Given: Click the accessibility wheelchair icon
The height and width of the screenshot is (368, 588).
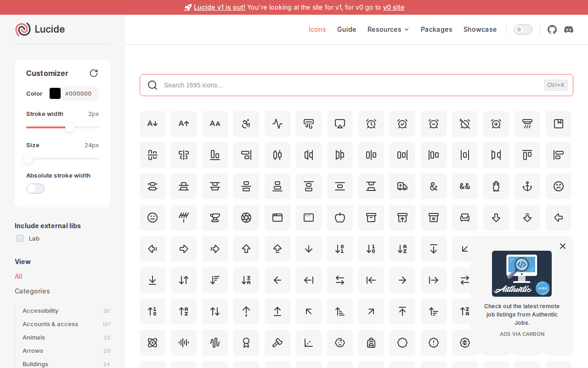Looking at the screenshot, I should tap(246, 124).
